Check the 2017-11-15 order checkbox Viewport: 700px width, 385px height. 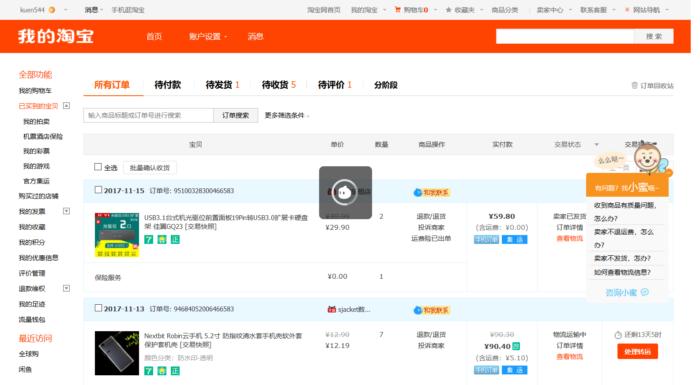point(98,190)
